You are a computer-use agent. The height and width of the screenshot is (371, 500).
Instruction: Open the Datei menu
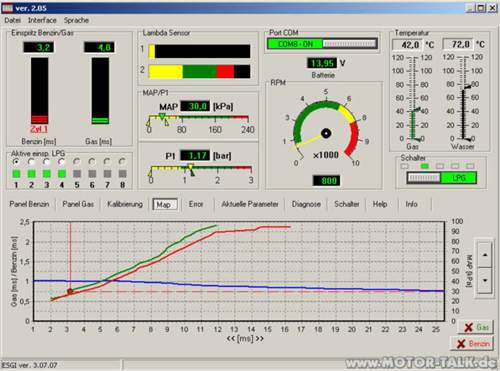[13, 20]
